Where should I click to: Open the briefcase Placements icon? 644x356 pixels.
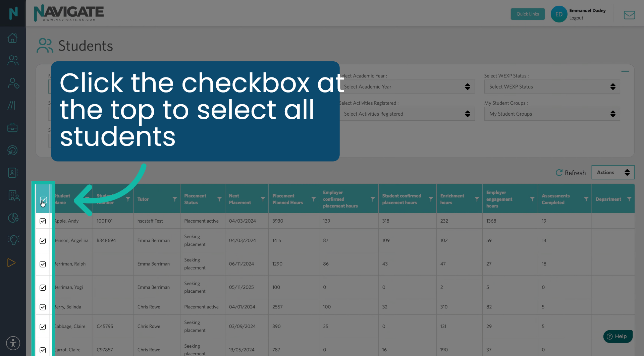coord(12,128)
